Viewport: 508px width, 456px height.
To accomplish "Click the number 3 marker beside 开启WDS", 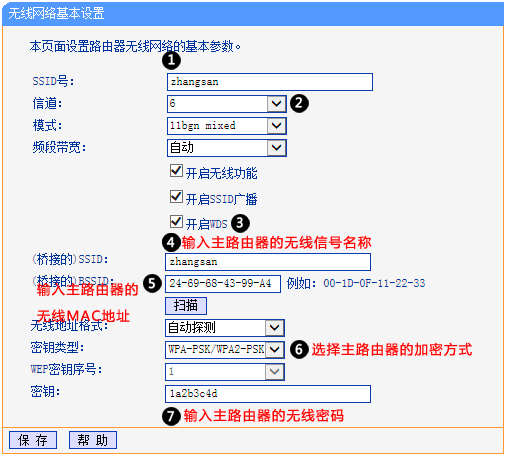I will tap(240, 223).
